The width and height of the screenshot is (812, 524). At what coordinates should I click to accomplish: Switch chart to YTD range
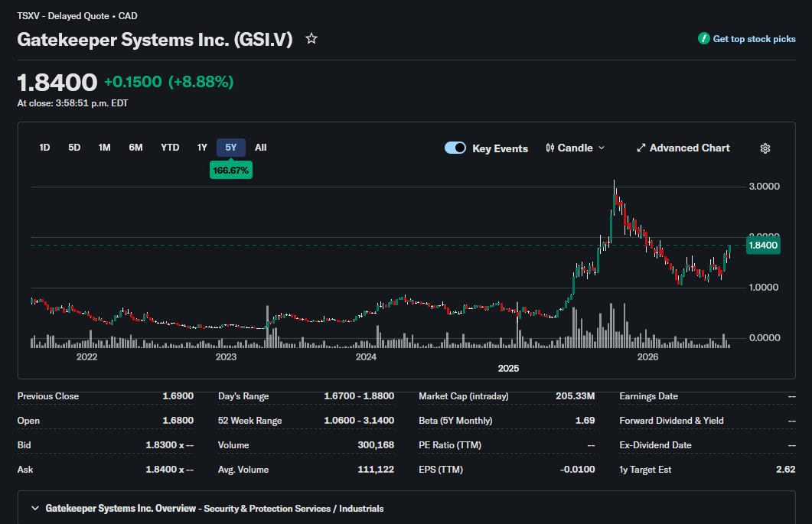click(x=170, y=148)
